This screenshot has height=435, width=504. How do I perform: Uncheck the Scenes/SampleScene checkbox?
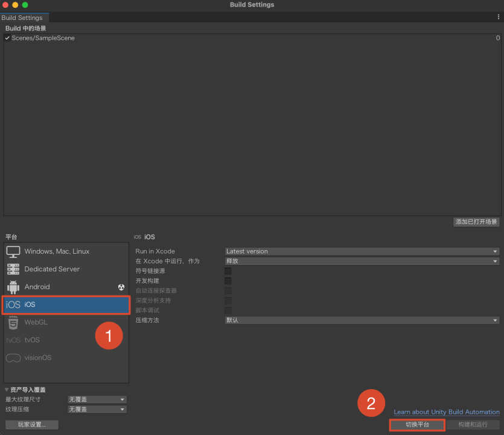7,38
